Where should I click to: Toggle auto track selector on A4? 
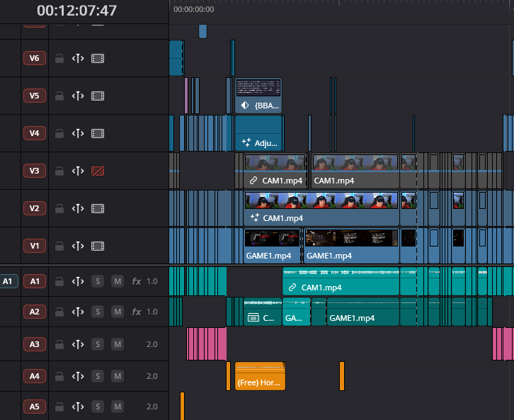pyautogui.click(x=78, y=376)
